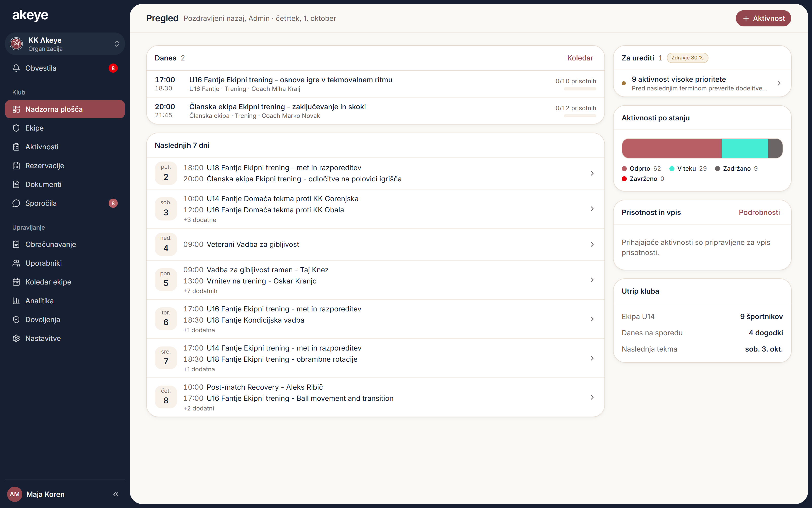Open the high priority activities chevron

click(779, 83)
